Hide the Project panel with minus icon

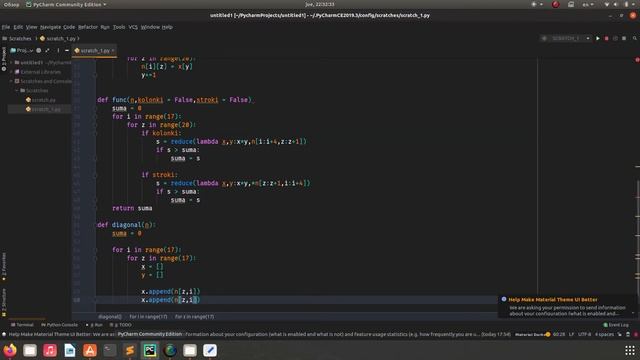(x=67, y=51)
